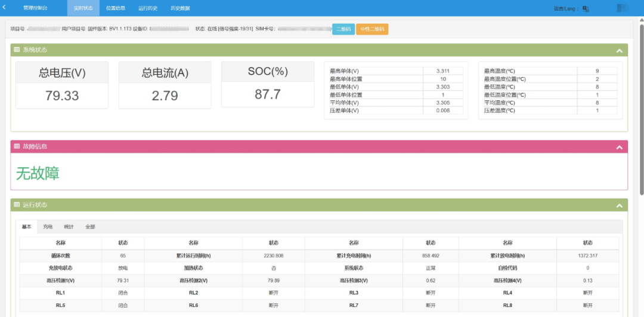Click the 充放电状态 value 放电

123,268
